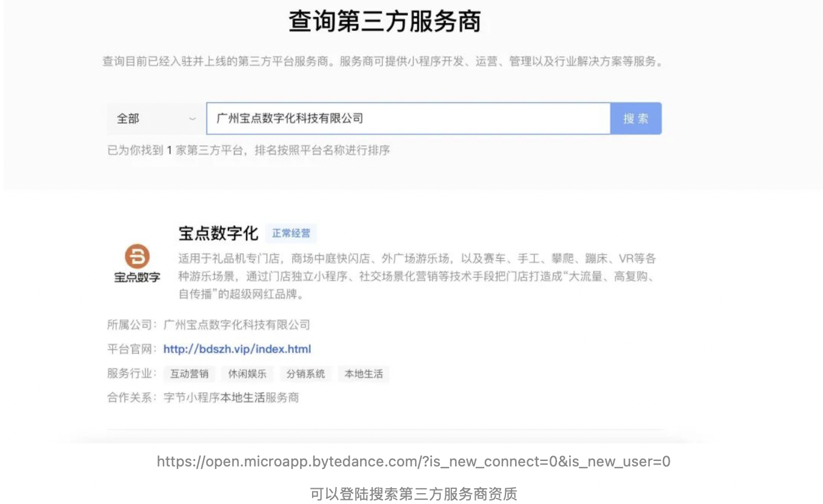This screenshot has height=504, width=823.
Task: Select the 分销系统 industry tag
Action: tap(306, 374)
